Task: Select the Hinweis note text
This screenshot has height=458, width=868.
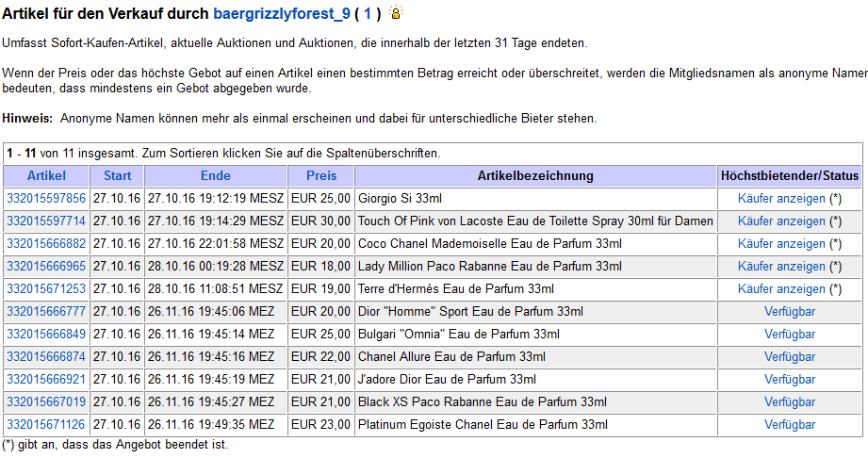Action: pyautogui.click(x=300, y=119)
